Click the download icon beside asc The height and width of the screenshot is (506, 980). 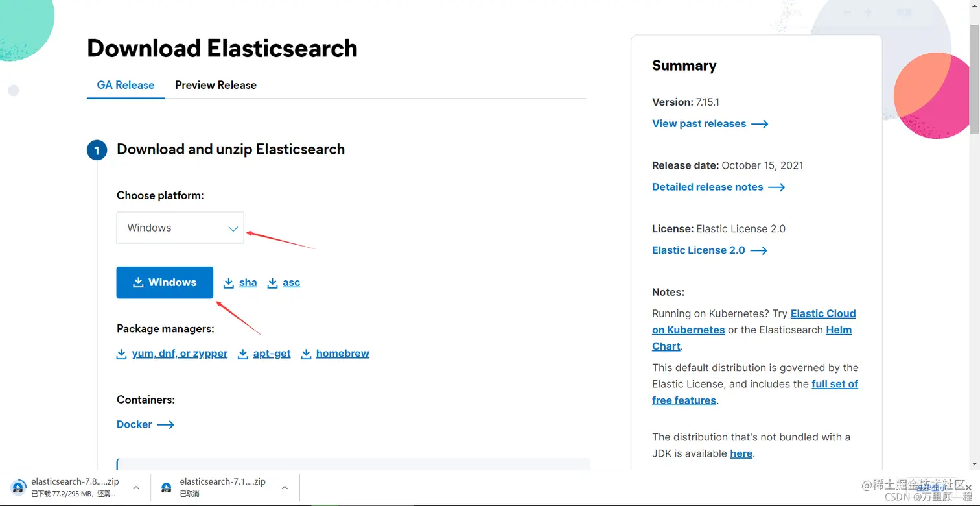(272, 283)
